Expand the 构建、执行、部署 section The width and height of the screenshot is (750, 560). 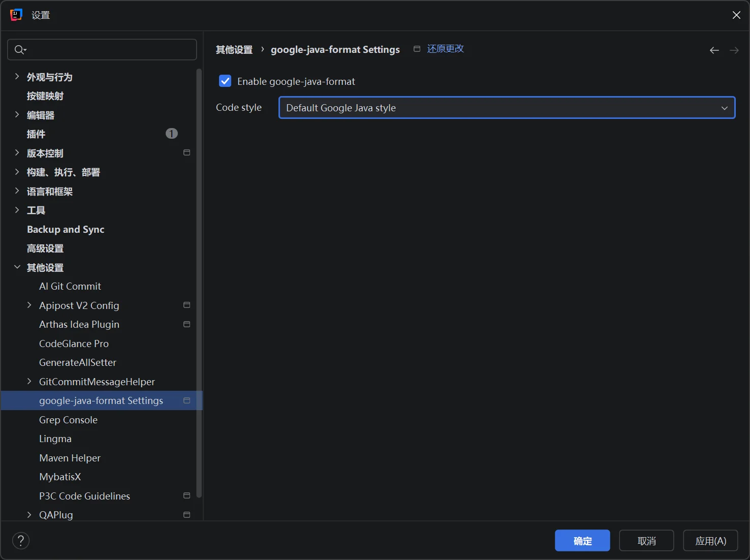click(17, 172)
